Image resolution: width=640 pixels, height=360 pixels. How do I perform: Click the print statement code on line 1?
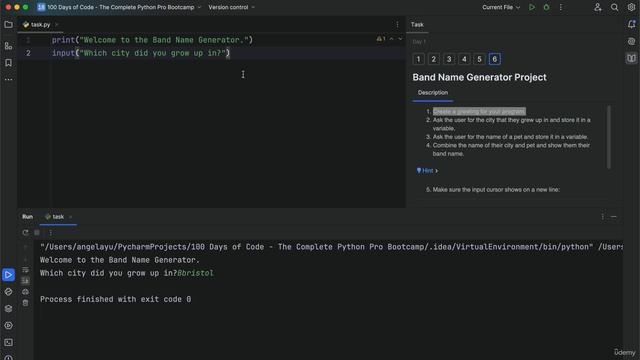point(152,40)
